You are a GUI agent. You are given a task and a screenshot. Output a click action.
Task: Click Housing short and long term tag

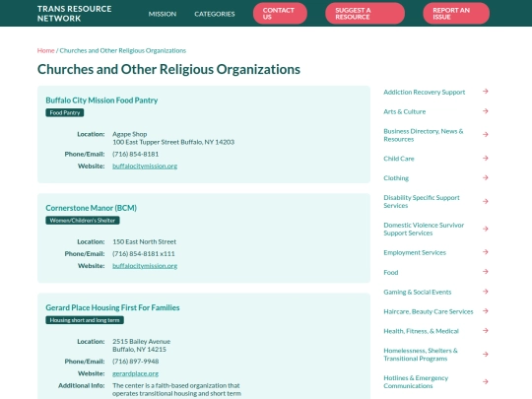pyautogui.click(x=85, y=320)
